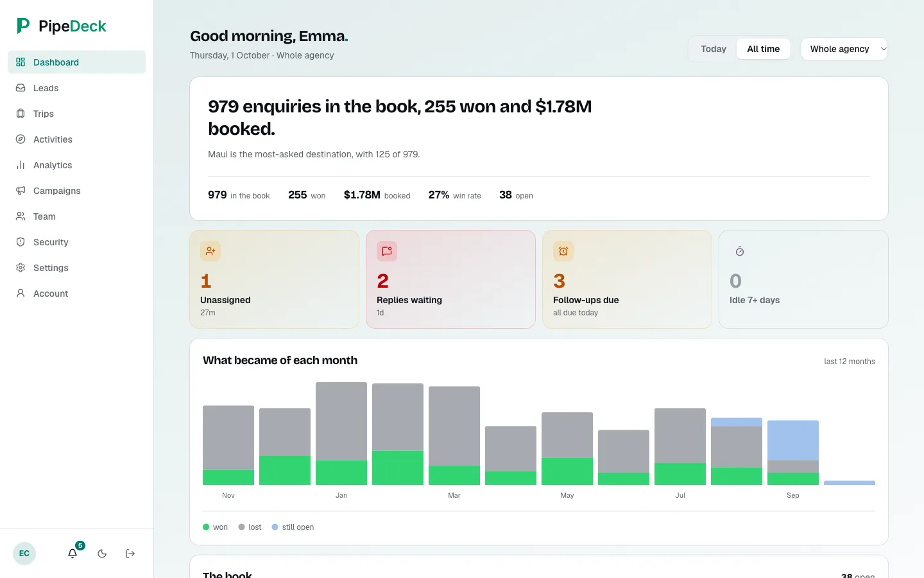Screen dimensions: 924x578
Task: Click the Campaigns megaphone icon
Action: click(x=21, y=191)
